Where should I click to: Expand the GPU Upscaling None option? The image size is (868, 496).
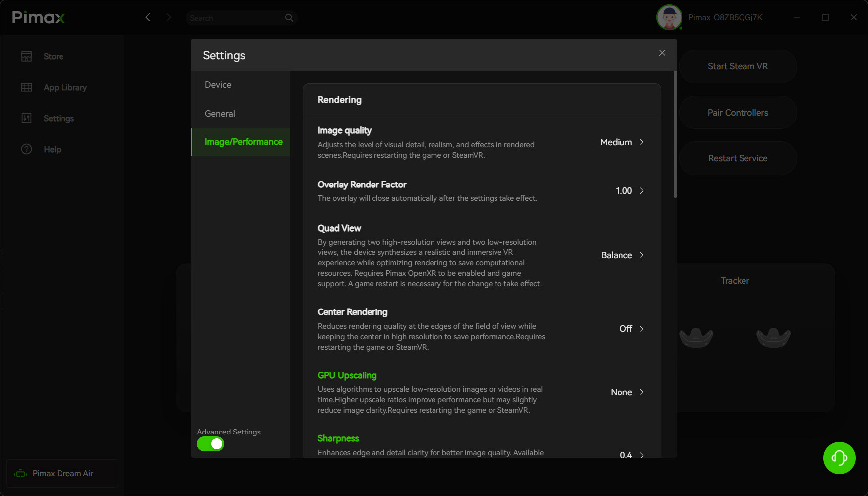(x=627, y=392)
